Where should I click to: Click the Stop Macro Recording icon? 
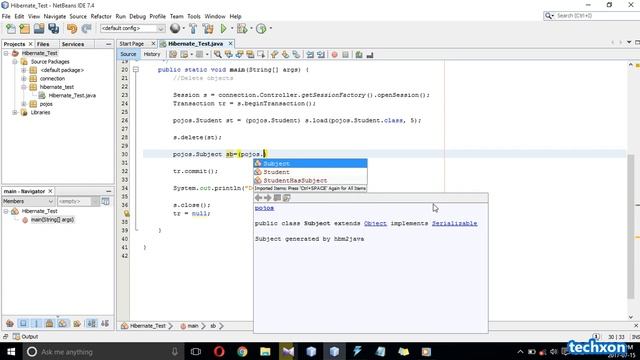(x=345, y=54)
